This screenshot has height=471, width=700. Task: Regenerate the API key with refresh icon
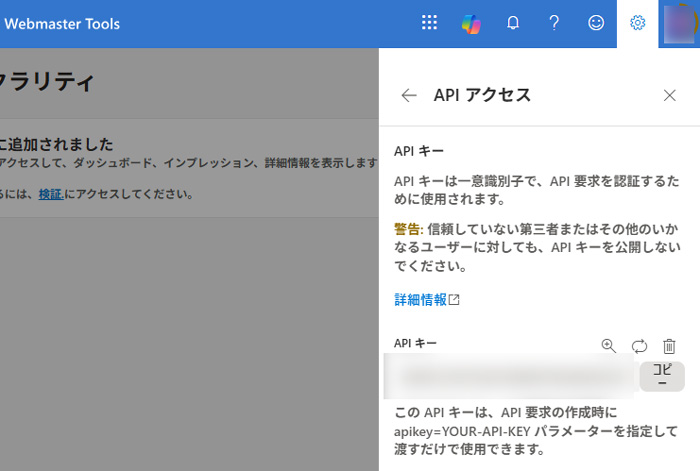[x=639, y=346]
